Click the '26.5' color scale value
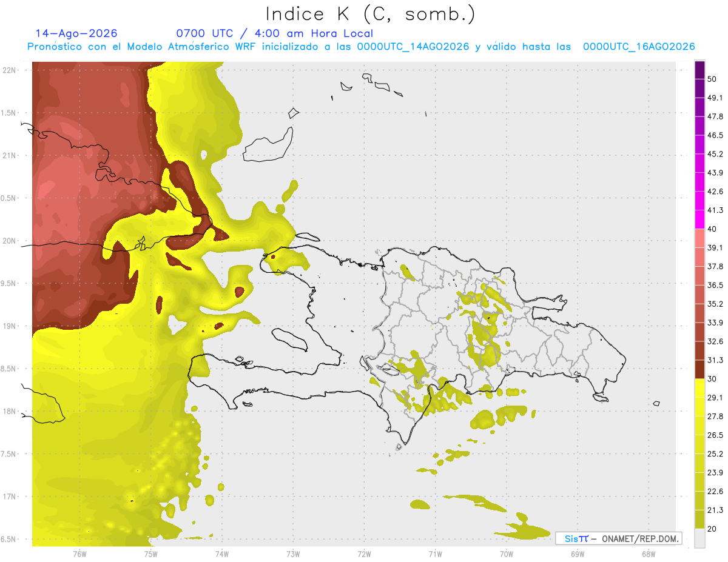Viewport: 728px width, 562px height. tap(715, 435)
